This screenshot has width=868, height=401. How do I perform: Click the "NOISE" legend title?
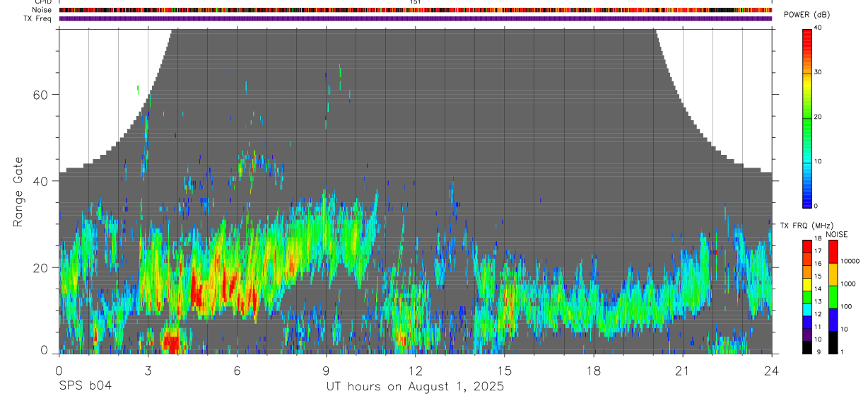tap(837, 234)
